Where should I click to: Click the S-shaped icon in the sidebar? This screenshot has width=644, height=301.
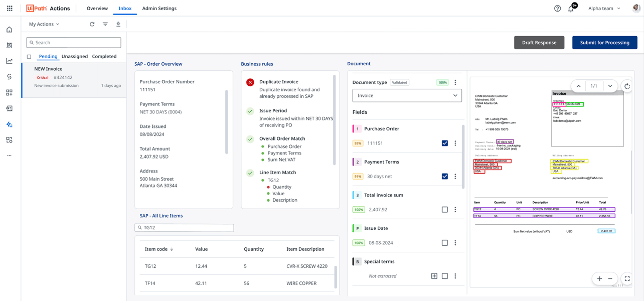pos(10,77)
